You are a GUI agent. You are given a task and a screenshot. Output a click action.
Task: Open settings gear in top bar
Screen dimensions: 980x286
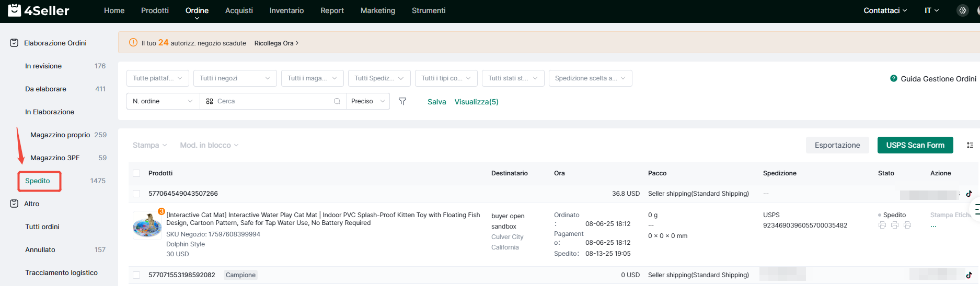pyautogui.click(x=962, y=10)
